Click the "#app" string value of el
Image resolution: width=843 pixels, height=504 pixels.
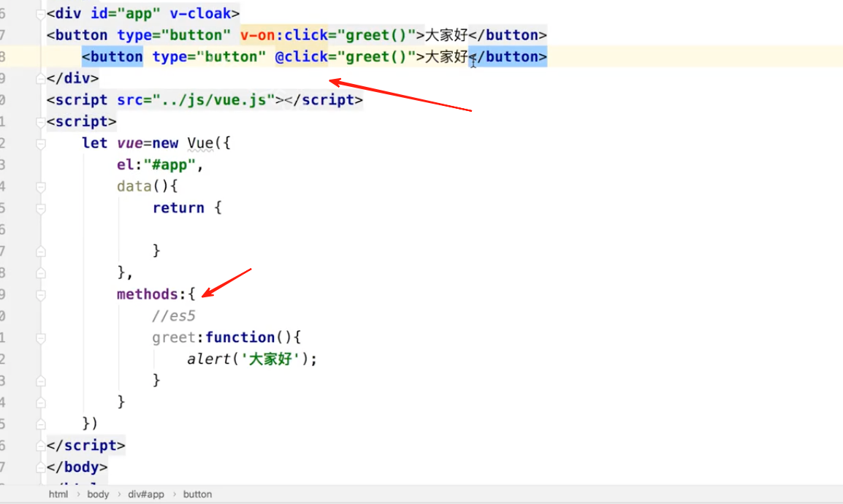(169, 164)
